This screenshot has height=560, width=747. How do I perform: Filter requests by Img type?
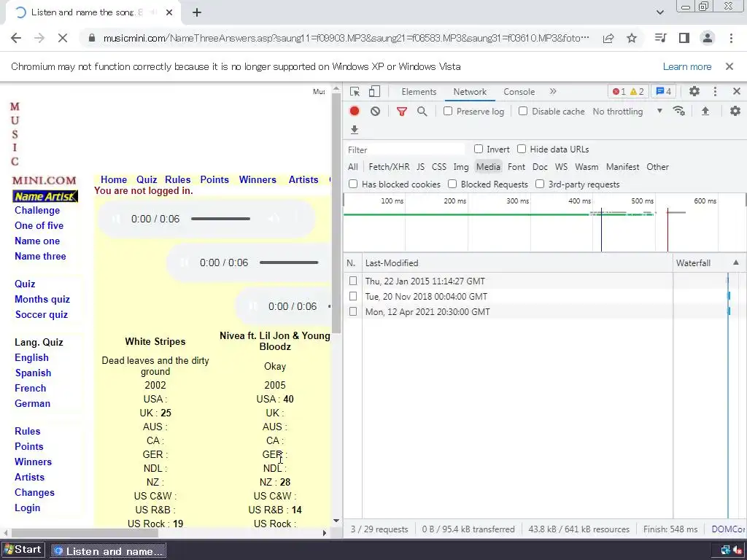[x=461, y=167]
